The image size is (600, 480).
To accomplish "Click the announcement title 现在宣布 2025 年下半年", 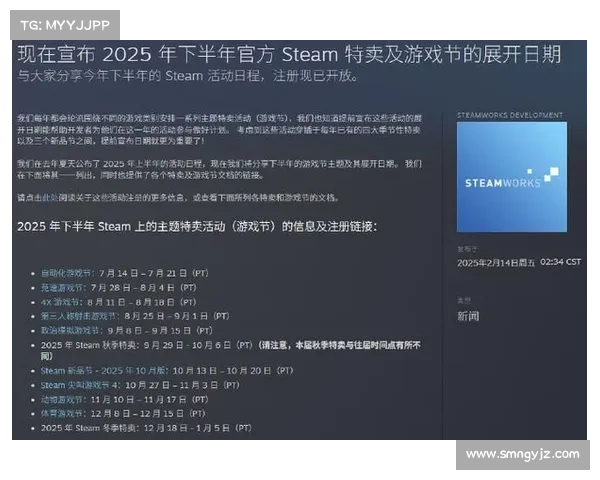I will pos(289,54).
